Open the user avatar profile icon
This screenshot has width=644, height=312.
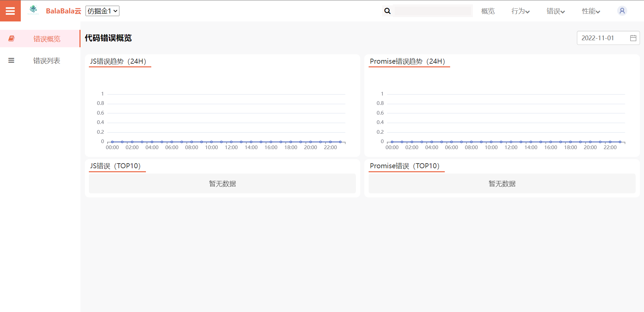(622, 10)
